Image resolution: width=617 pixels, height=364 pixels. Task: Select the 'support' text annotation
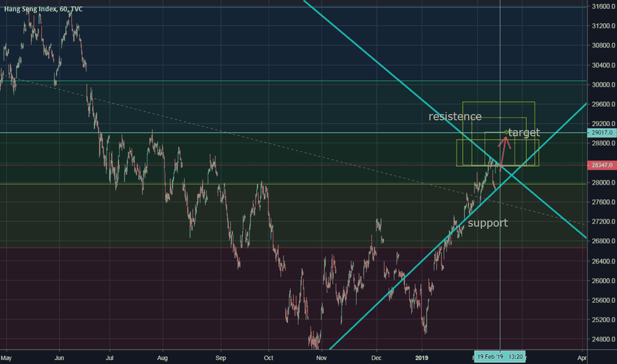(x=487, y=223)
